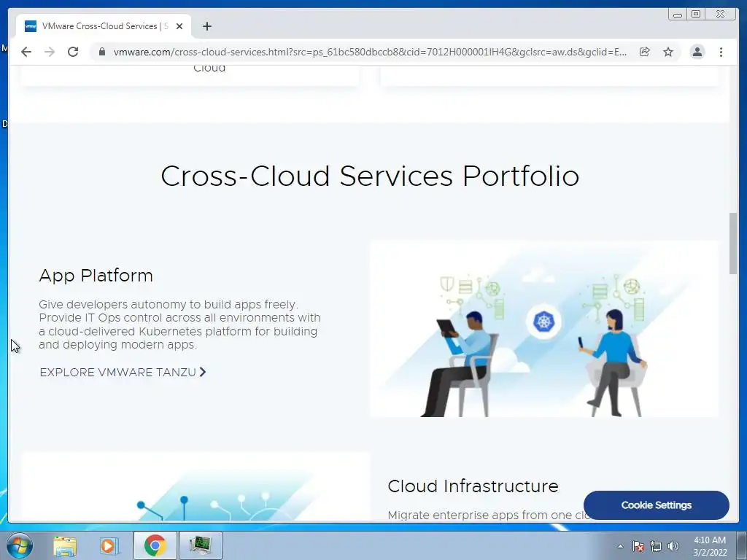Launch Windows Media Player from taskbar
This screenshot has width=747, height=560.
109,545
